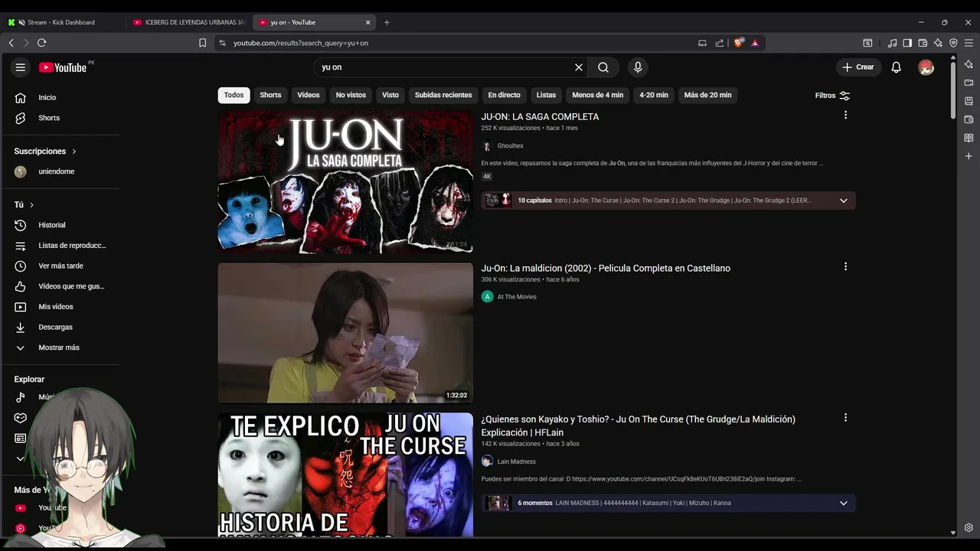Select the Más de 20 min chip
Screen dimensions: 980x551
tap(707, 95)
